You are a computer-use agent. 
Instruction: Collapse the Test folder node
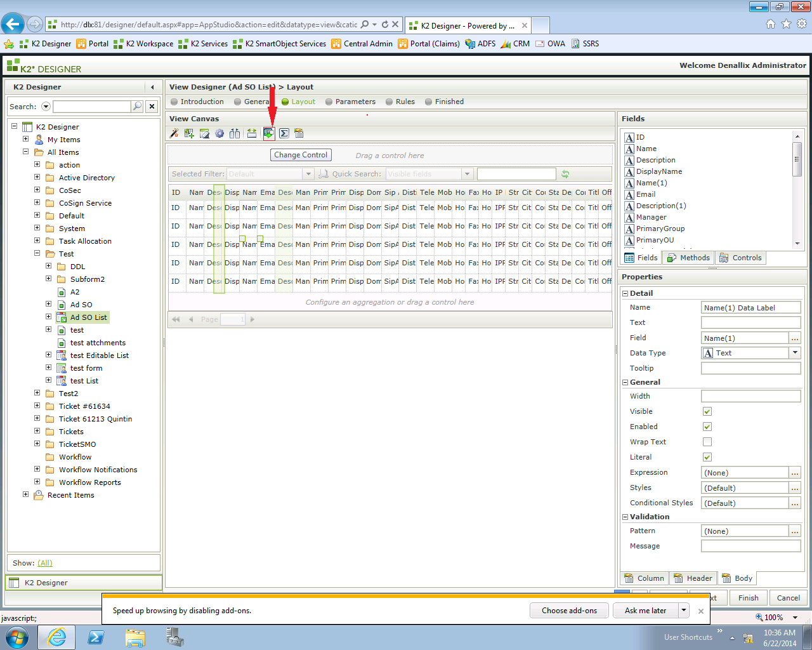37,253
